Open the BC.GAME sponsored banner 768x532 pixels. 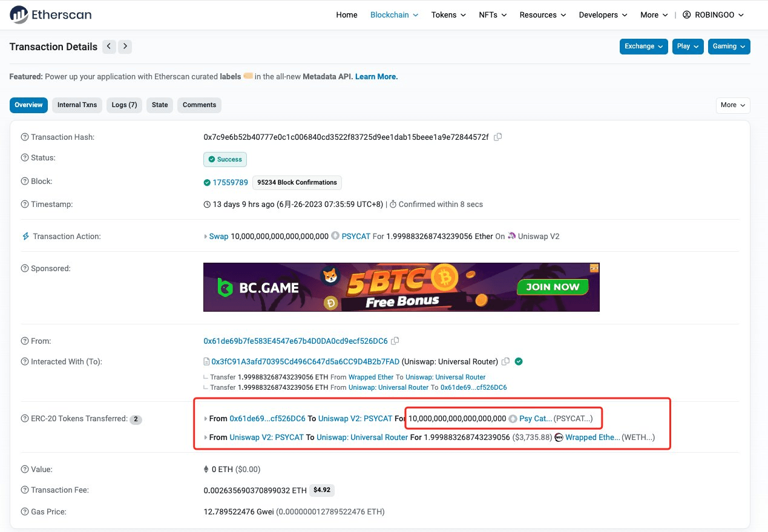pos(401,287)
